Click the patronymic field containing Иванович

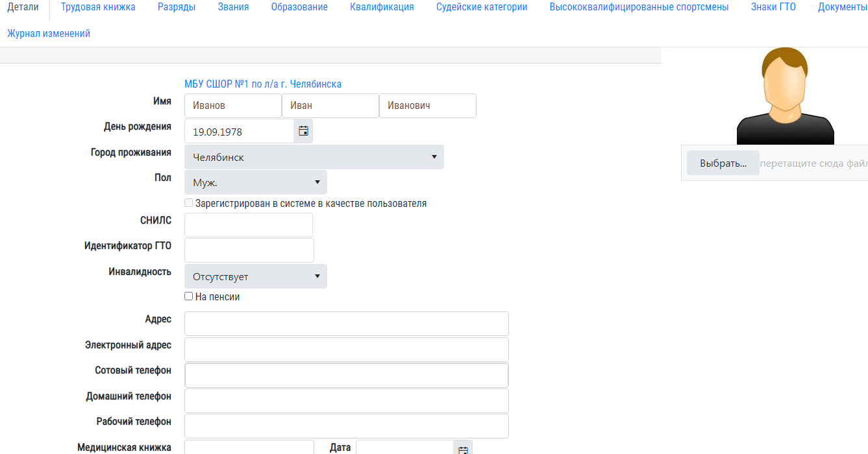click(428, 106)
